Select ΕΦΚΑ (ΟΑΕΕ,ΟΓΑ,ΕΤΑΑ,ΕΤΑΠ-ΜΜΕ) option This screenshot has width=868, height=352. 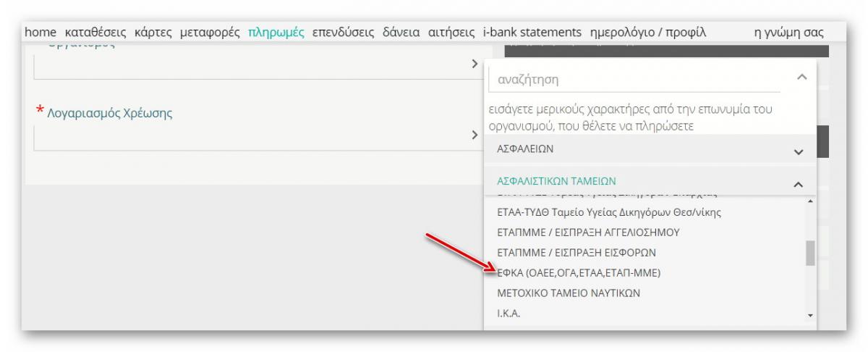pos(579,273)
